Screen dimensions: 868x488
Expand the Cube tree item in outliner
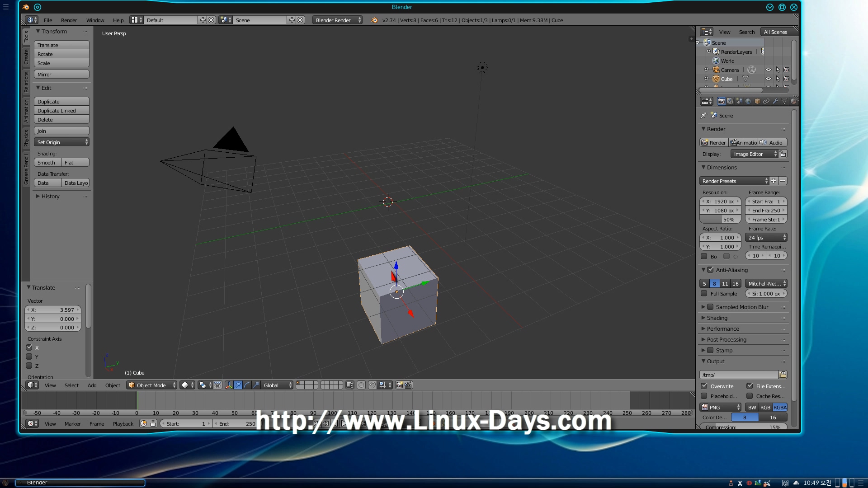point(706,79)
